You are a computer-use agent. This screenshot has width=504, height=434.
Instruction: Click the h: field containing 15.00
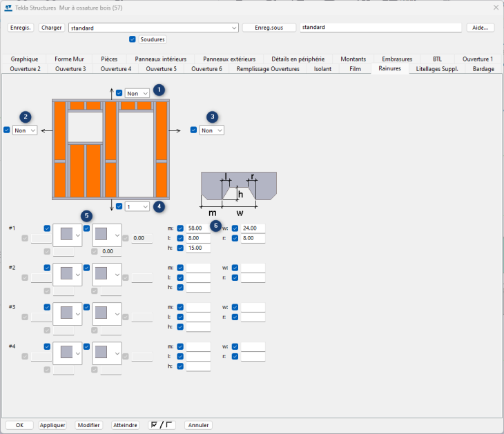[198, 248]
